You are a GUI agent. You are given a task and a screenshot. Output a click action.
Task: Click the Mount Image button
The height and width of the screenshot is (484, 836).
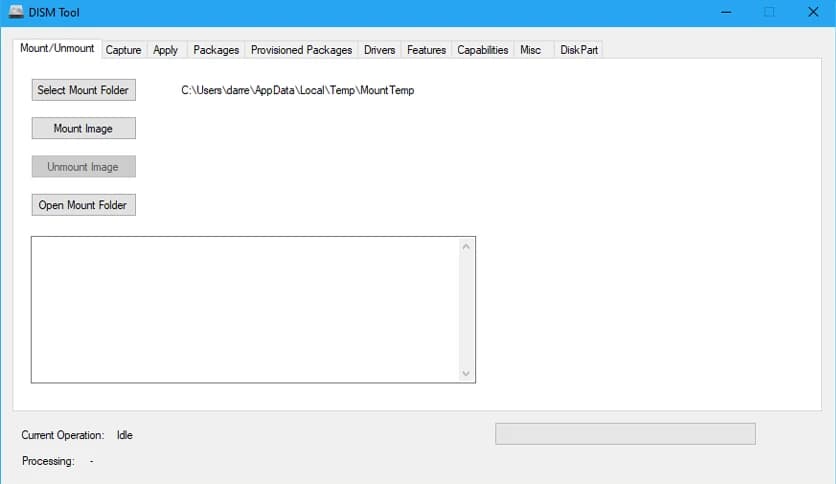[x=84, y=128]
